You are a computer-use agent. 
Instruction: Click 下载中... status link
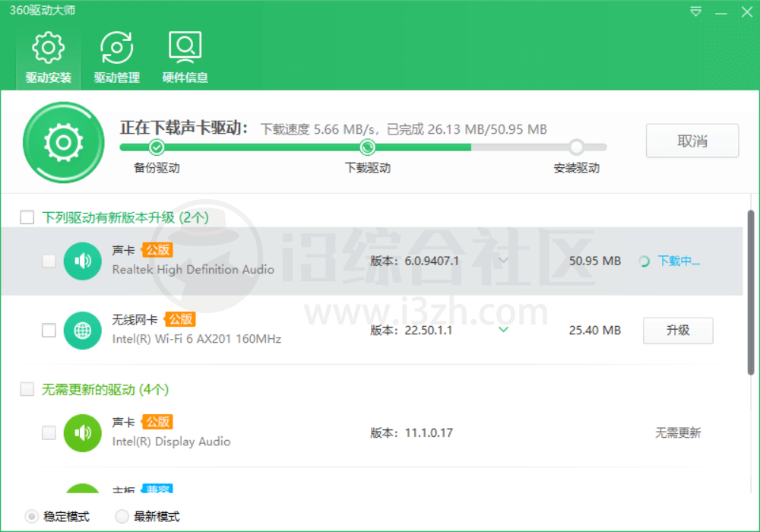click(679, 261)
